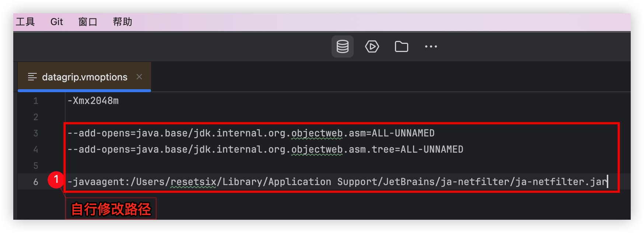Place cursor on empty line 5
The height and width of the screenshot is (233, 644).
[x=221, y=166]
